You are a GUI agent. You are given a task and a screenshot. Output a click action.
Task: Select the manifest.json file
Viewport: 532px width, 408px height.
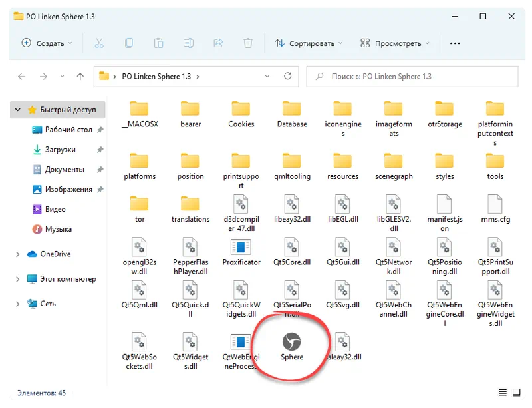(444, 214)
